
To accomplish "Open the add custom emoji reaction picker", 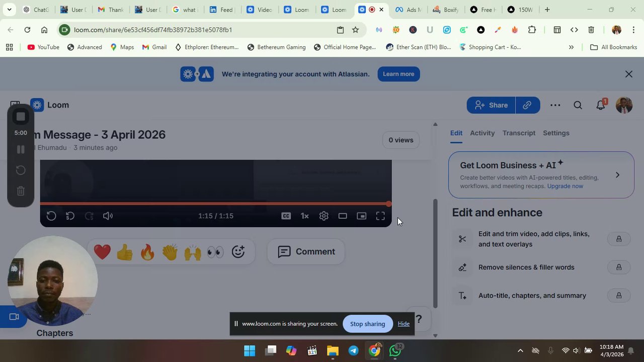I will point(238,251).
